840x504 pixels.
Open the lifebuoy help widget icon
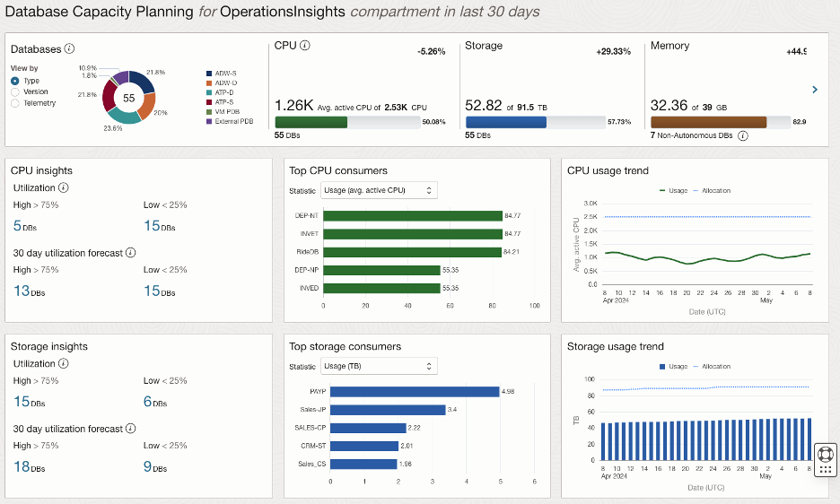coord(826,454)
